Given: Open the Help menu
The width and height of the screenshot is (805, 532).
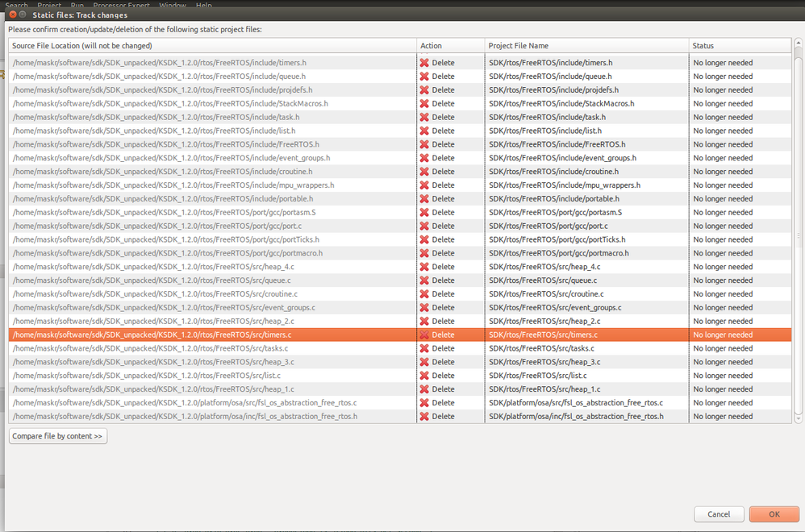Looking at the screenshot, I should coord(204,5).
